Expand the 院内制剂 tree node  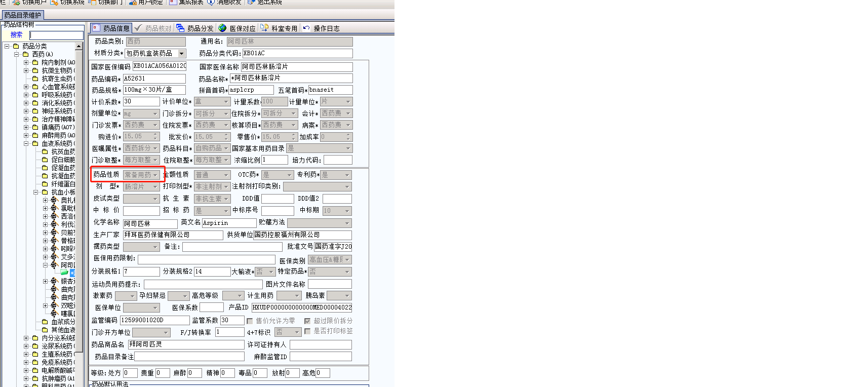coord(26,62)
